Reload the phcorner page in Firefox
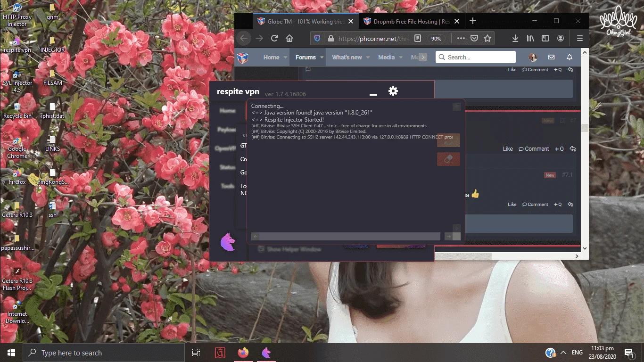The height and width of the screenshot is (362, 644). point(274,38)
